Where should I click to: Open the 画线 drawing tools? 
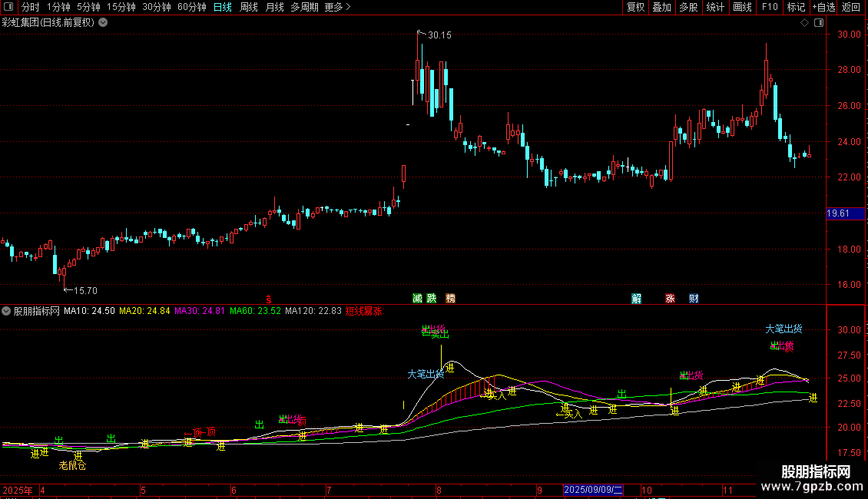(742, 7)
